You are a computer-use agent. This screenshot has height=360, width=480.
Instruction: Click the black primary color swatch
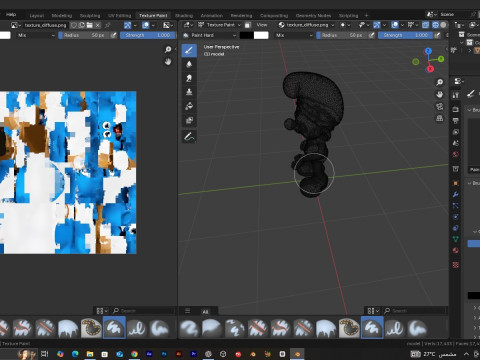click(246, 35)
